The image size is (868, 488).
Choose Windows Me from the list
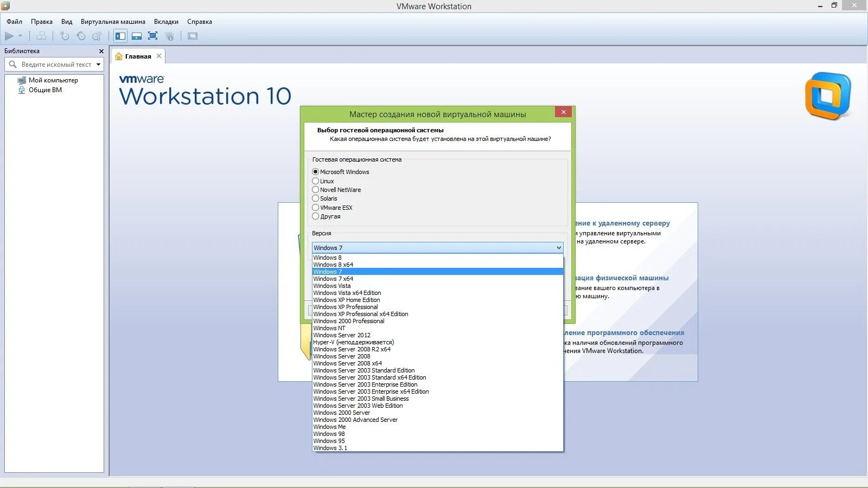(437, 427)
